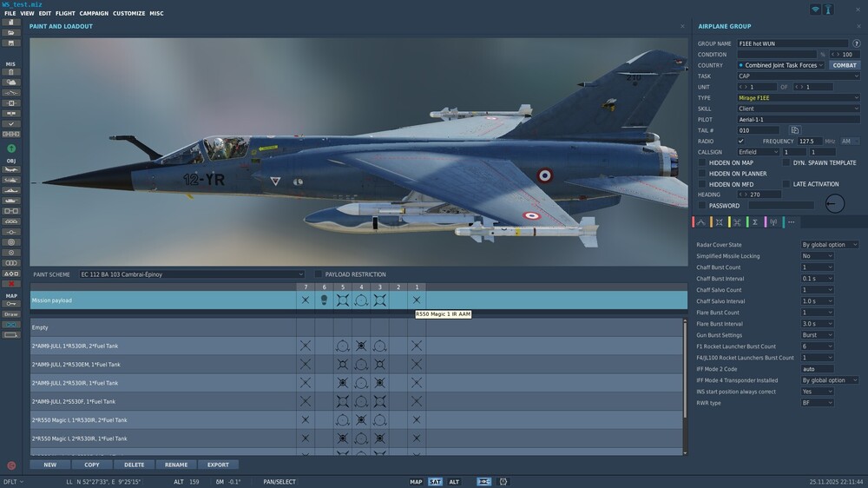Open the summary sigma tab icon

click(x=755, y=222)
